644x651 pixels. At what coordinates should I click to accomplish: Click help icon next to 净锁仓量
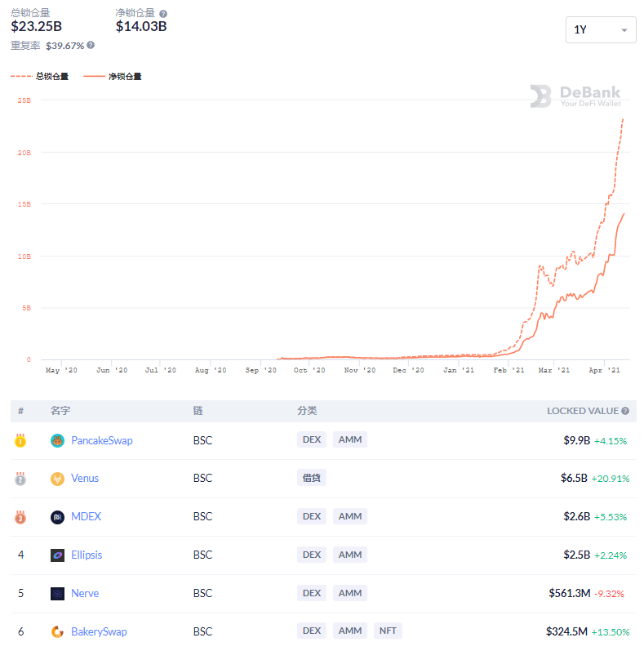click(163, 14)
